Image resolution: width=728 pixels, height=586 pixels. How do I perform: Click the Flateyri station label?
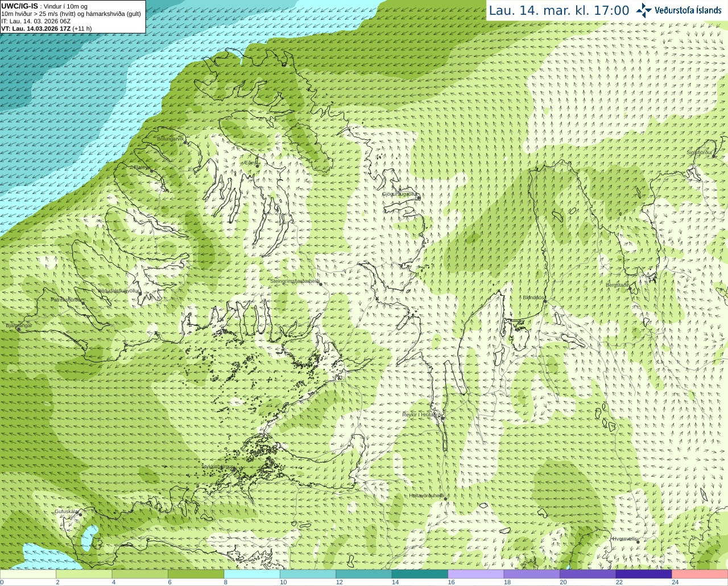coord(142,167)
